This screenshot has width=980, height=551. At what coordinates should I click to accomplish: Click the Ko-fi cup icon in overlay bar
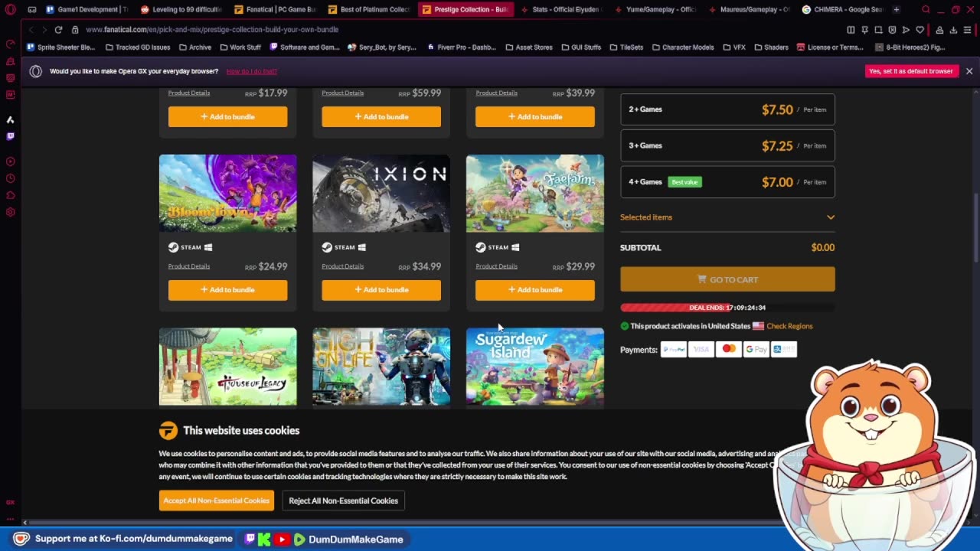(x=21, y=539)
